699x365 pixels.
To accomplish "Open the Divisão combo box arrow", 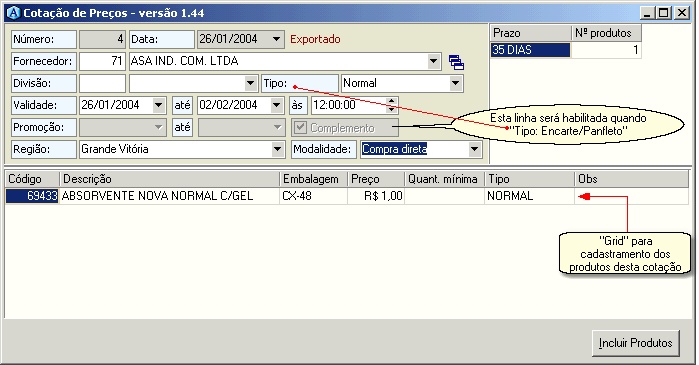I will click(251, 83).
